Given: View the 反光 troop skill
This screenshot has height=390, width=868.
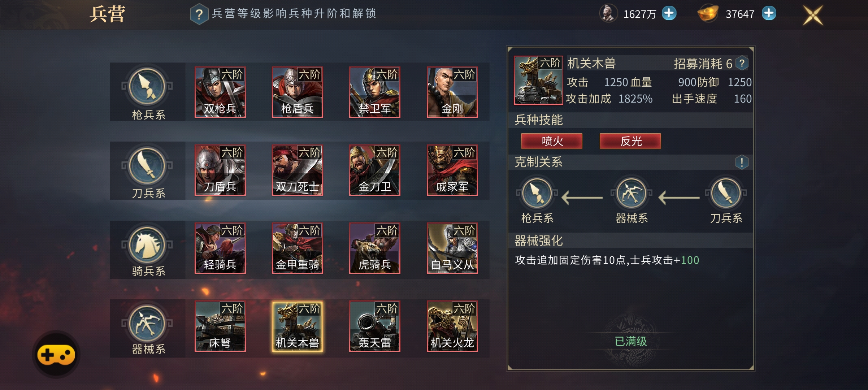Looking at the screenshot, I should click(x=630, y=141).
